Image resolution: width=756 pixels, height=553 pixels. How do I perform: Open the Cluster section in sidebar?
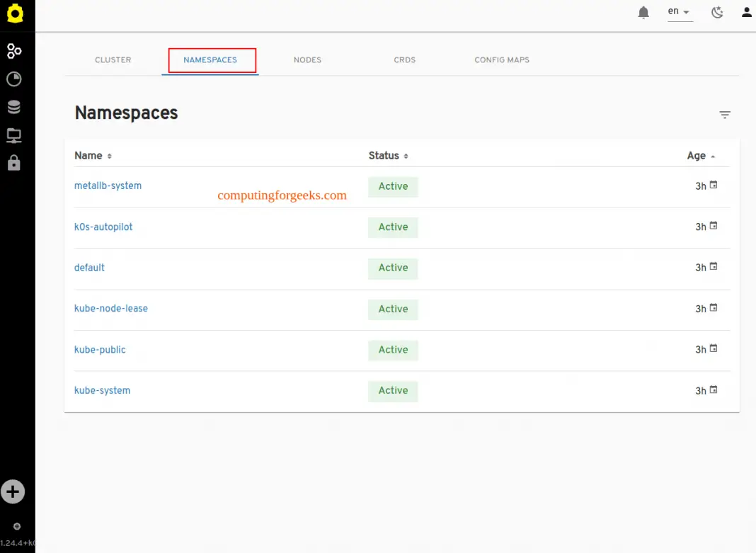[14, 51]
